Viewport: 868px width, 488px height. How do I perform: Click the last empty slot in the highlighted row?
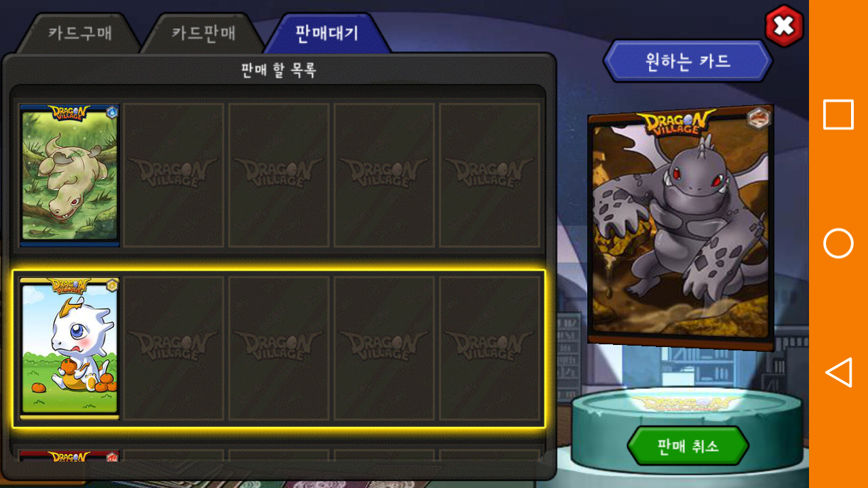(x=490, y=348)
